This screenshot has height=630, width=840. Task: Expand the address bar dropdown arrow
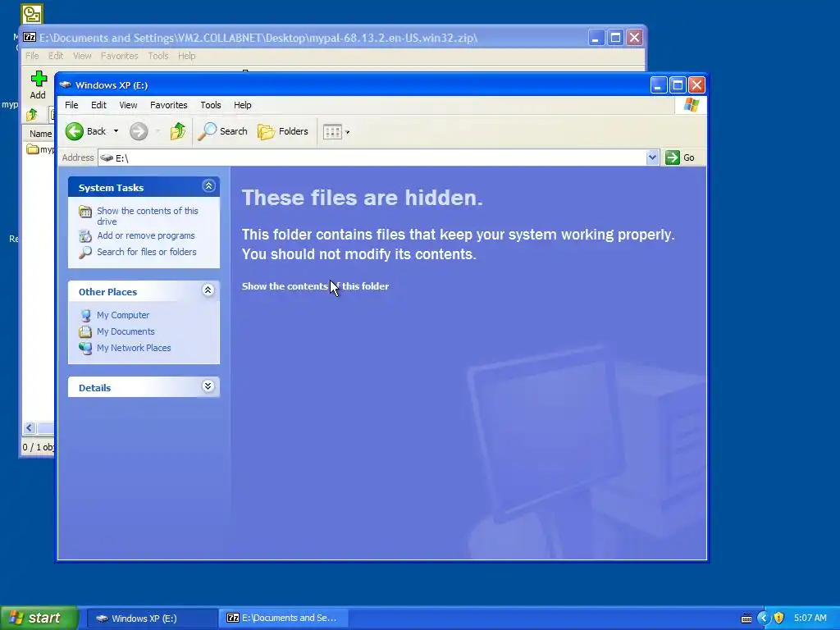click(652, 157)
